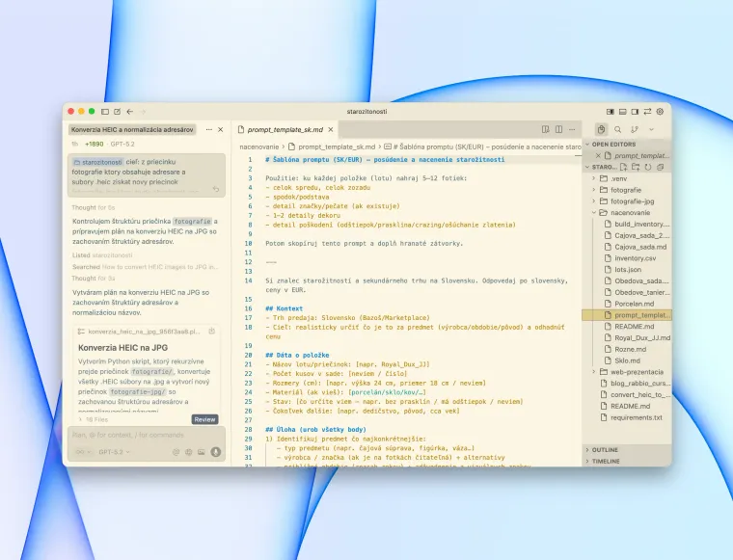This screenshot has height=560, width=733.
Task: Open the agent mode dropdown with infinity icon
Action: pyautogui.click(x=83, y=452)
